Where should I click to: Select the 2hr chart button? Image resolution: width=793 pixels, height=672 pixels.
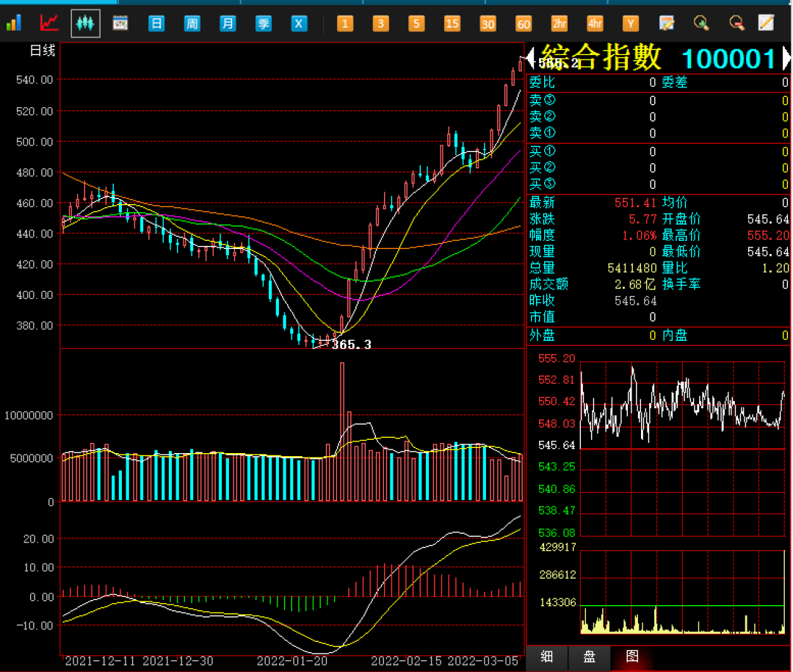coord(560,24)
